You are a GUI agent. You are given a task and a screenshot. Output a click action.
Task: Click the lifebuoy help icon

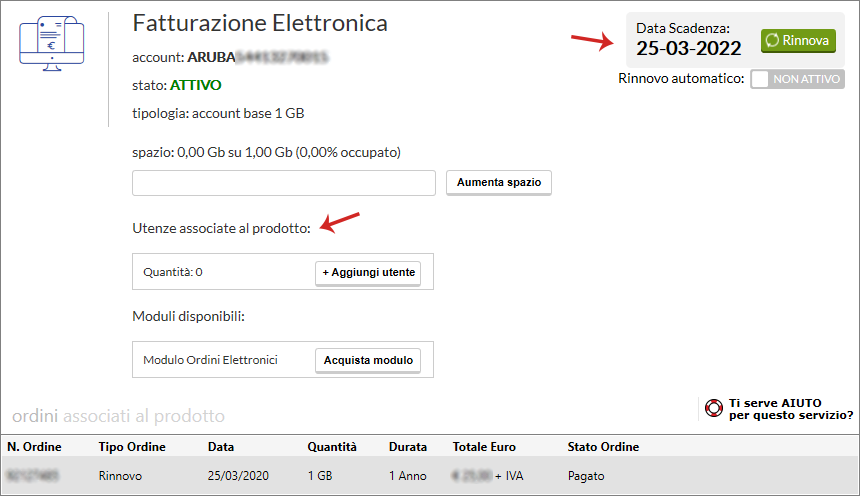click(x=713, y=408)
